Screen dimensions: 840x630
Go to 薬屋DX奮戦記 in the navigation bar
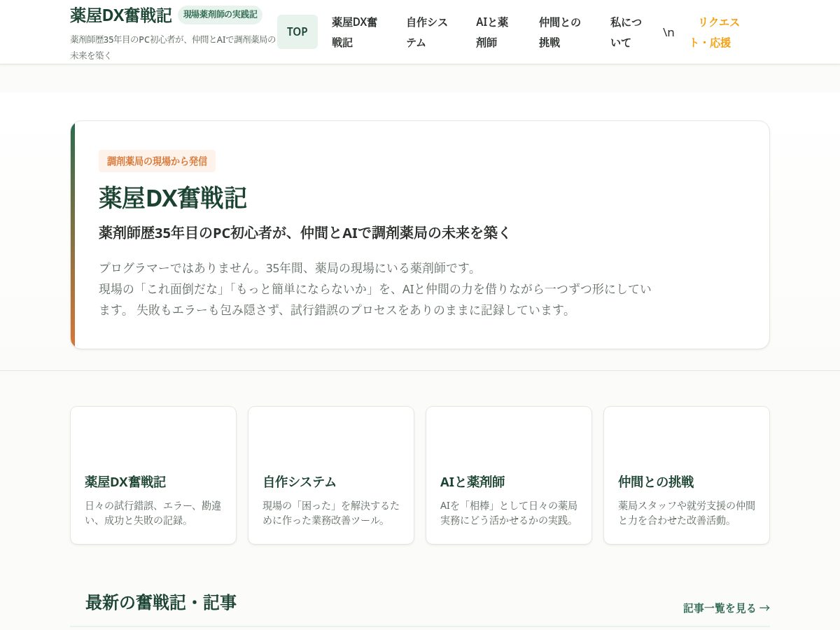(355, 31)
